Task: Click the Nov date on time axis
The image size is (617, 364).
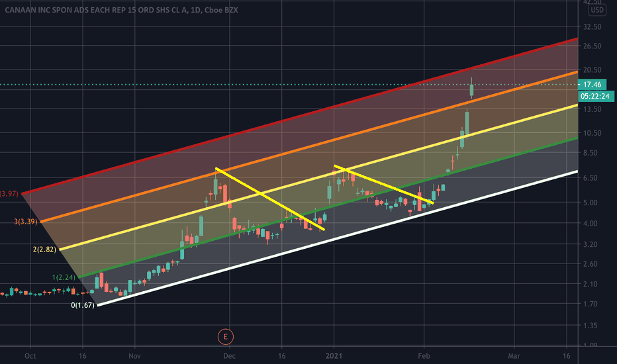Action: click(134, 356)
